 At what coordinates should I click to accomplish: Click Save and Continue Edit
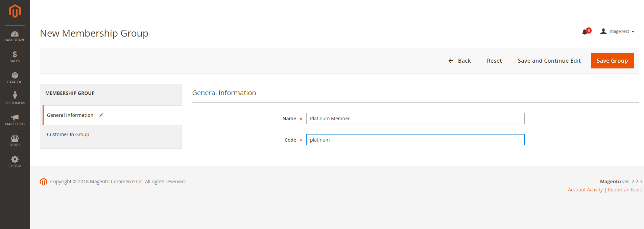pyautogui.click(x=549, y=61)
